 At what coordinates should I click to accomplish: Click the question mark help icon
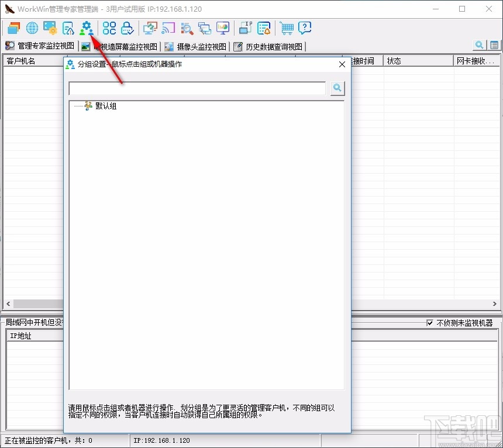click(x=305, y=27)
